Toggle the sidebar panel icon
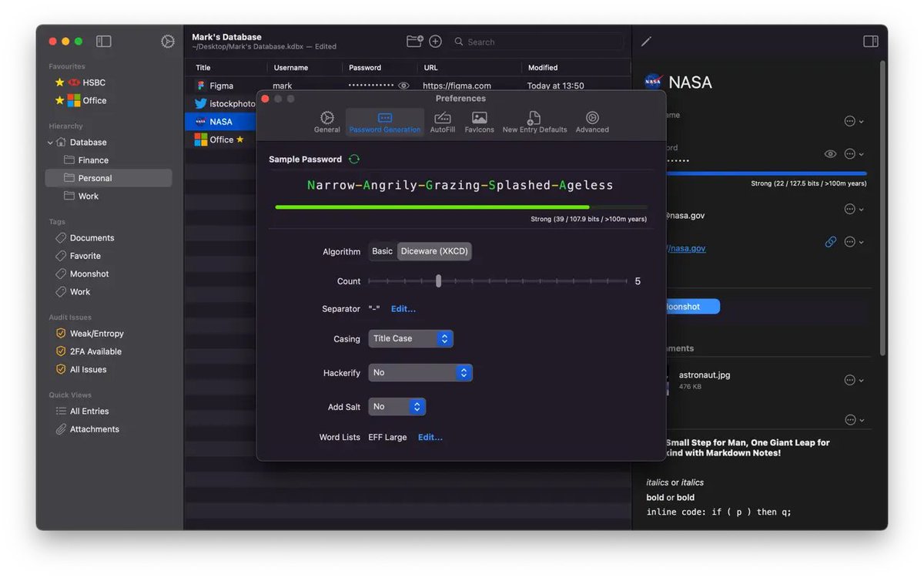Screen dimensions: 924x578 click(104, 42)
